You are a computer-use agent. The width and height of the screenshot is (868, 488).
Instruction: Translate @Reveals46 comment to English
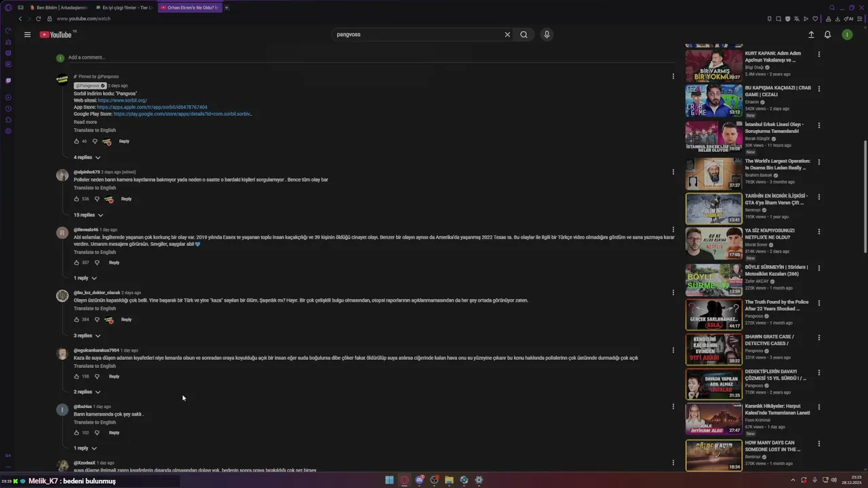tap(95, 252)
